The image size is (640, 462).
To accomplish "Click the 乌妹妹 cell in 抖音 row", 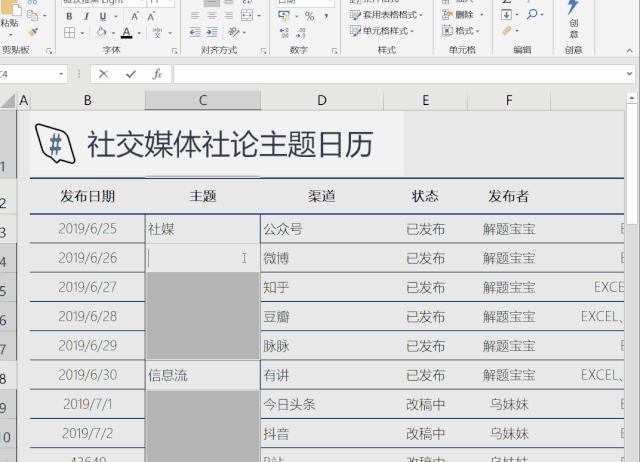I will pos(509,433).
